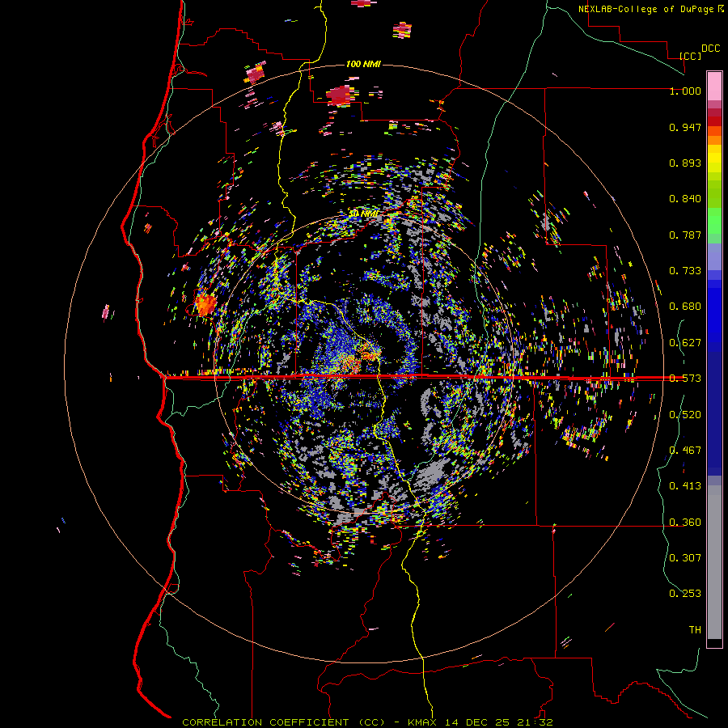This screenshot has height=728, width=728.
Task: Click the 0.947 legend value
Action: click(685, 127)
